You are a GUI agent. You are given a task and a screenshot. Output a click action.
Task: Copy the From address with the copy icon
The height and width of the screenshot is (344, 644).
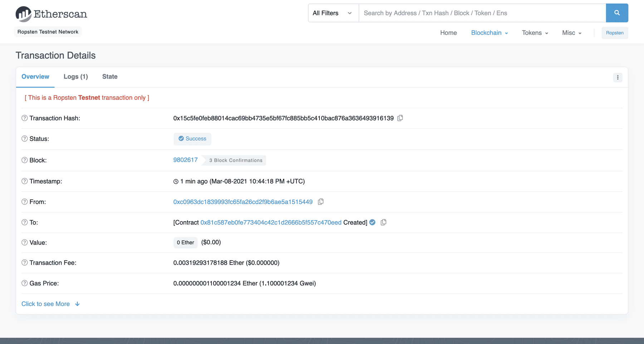tap(320, 202)
